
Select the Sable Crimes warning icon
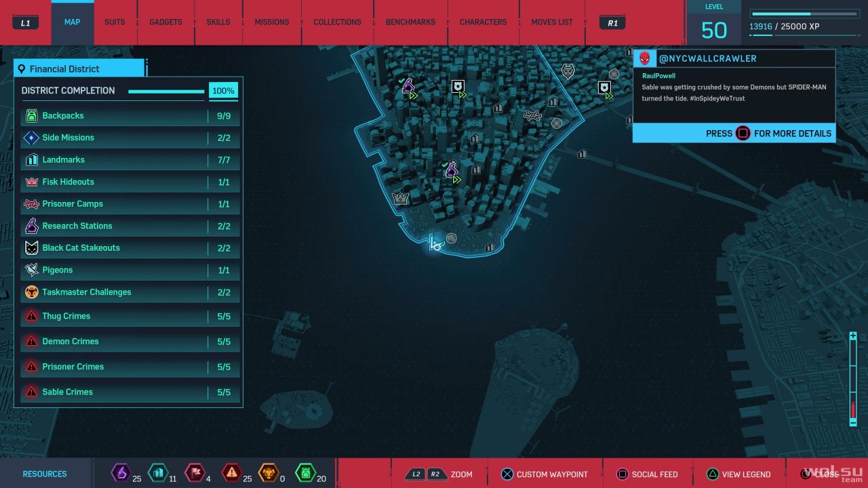(31, 392)
